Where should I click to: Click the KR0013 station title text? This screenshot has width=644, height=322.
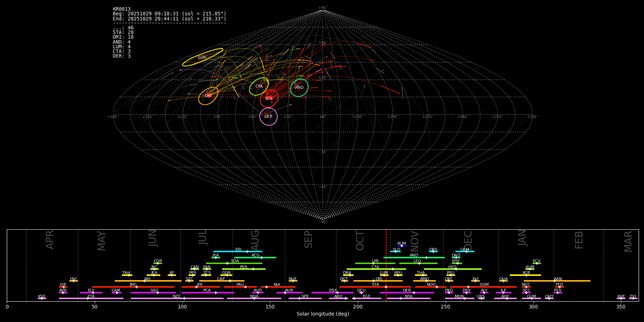(122, 9)
